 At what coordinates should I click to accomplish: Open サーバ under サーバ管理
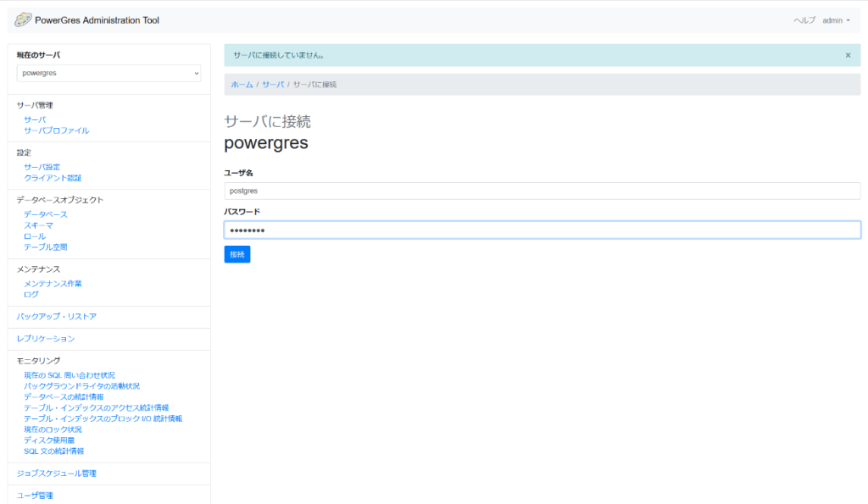(35, 119)
